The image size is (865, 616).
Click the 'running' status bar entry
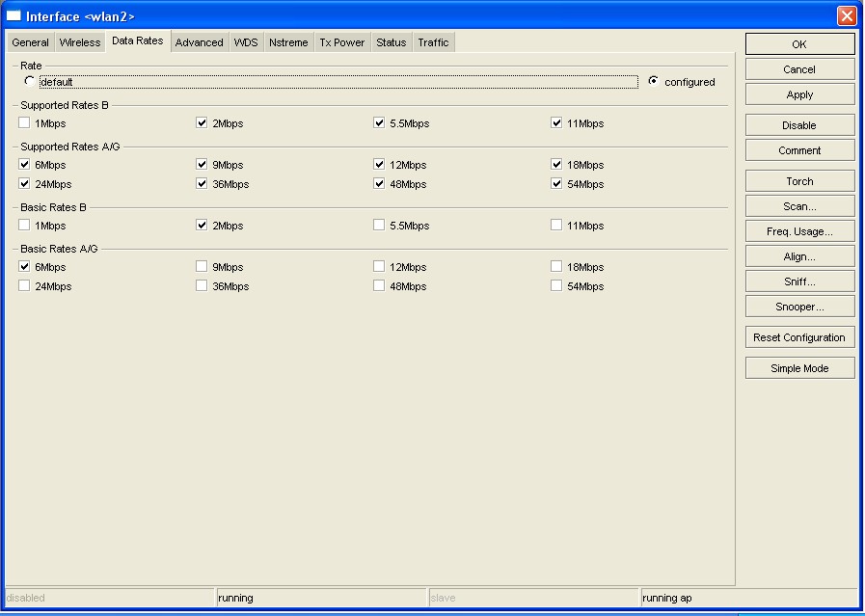click(321, 598)
